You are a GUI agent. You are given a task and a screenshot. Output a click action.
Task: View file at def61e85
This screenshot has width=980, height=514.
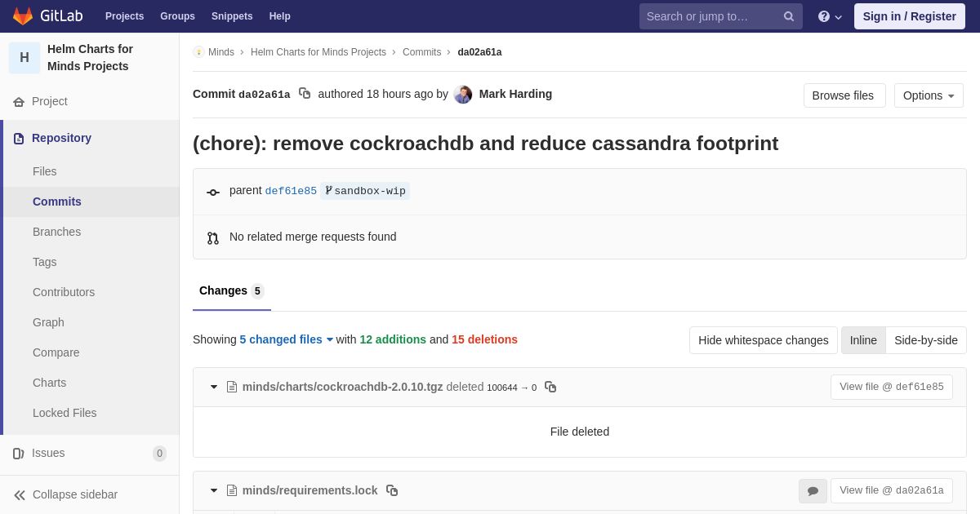pyautogui.click(x=892, y=387)
